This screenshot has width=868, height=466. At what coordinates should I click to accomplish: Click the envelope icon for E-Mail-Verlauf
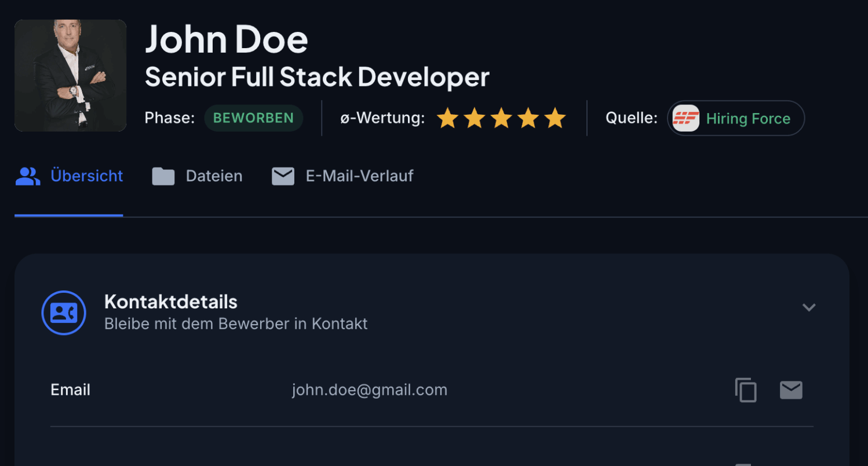[x=283, y=176]
